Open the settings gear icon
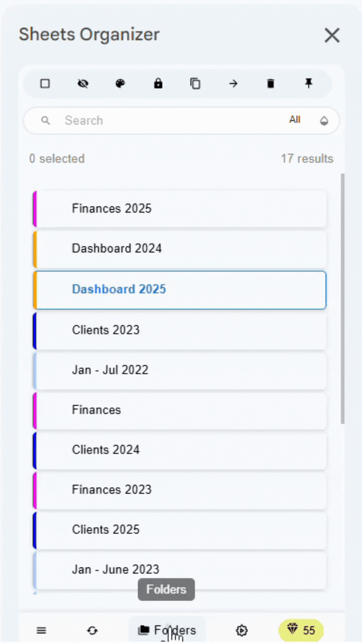This screenshot has width=362, height=644. (x=242, y=631)
